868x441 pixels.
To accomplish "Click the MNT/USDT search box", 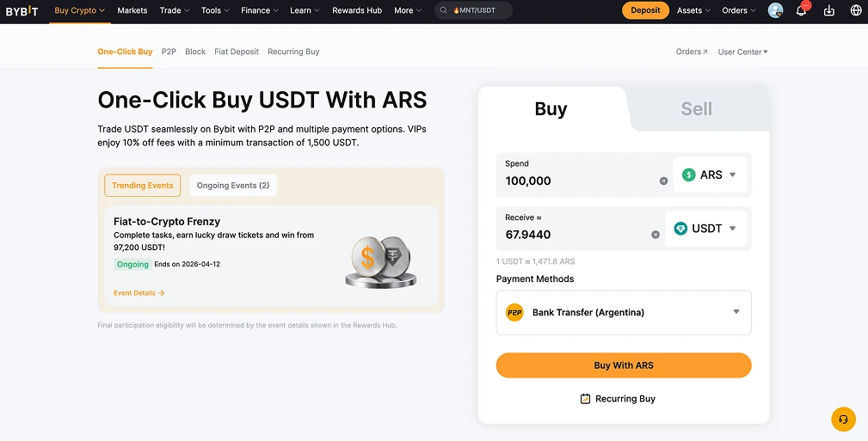I will click(x=473, y=10).
